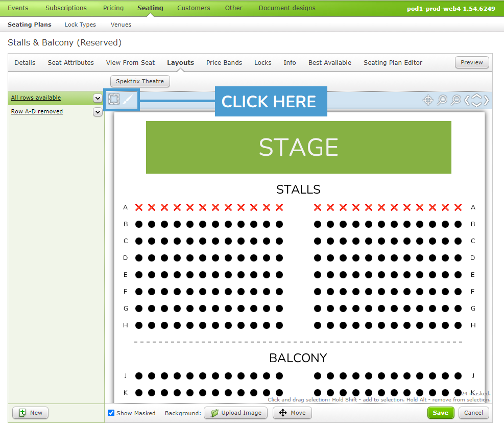Click the STAGE block on the plan

coord(299,147)
